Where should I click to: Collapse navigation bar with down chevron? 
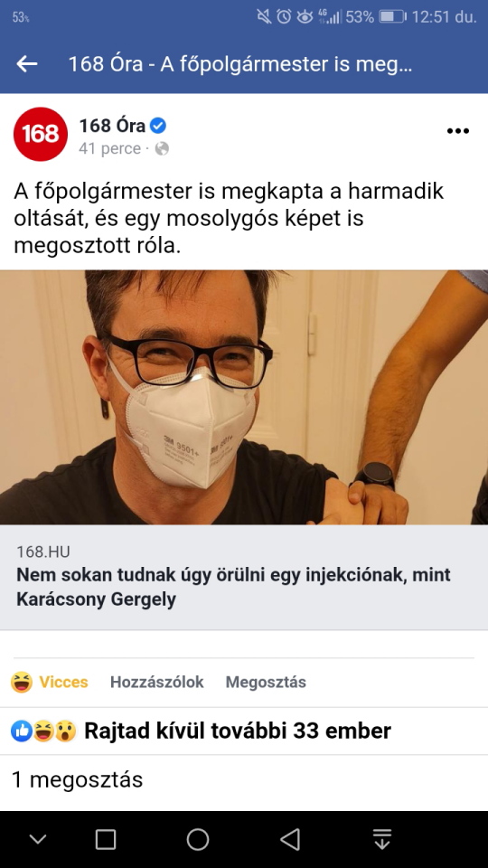click(x=38, y=839)
